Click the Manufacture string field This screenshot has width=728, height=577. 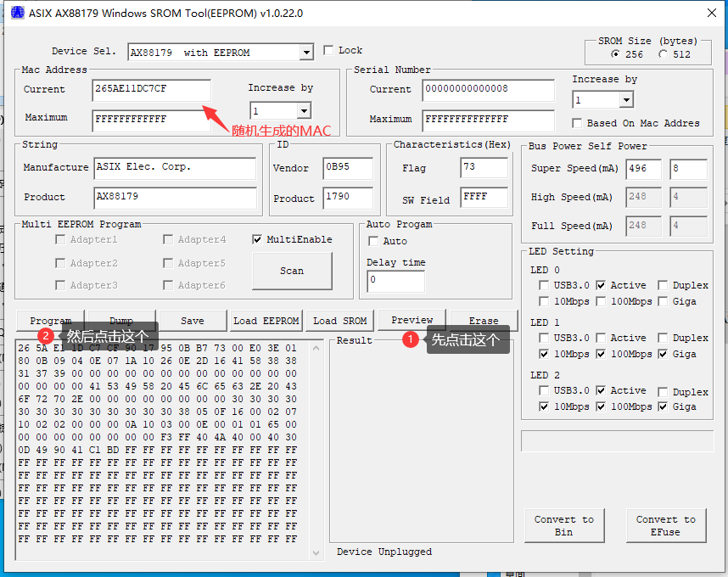(x=175, y=168)
